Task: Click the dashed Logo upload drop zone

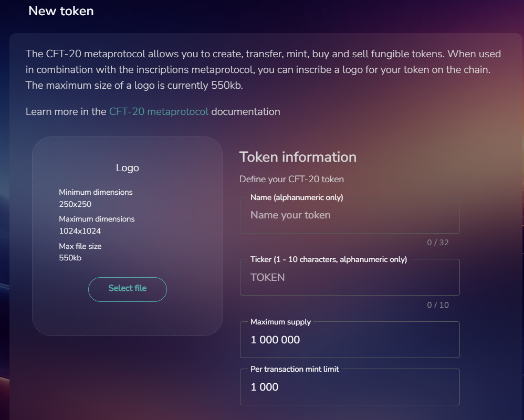Action: [127, 236]
